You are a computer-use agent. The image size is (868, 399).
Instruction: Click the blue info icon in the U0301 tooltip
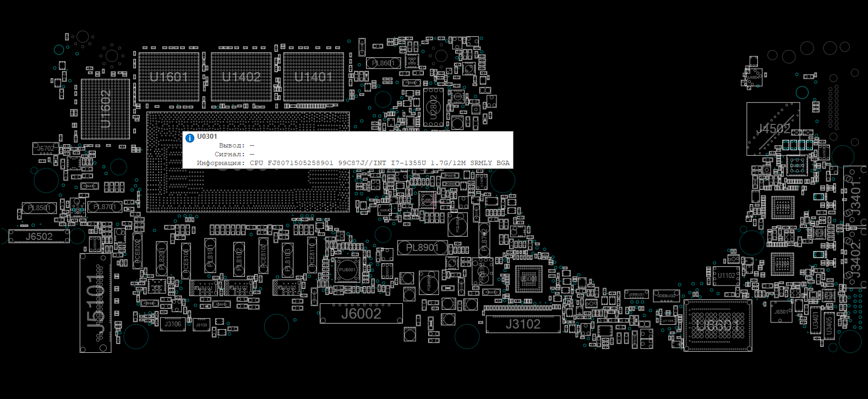click(x=190, y=138)
